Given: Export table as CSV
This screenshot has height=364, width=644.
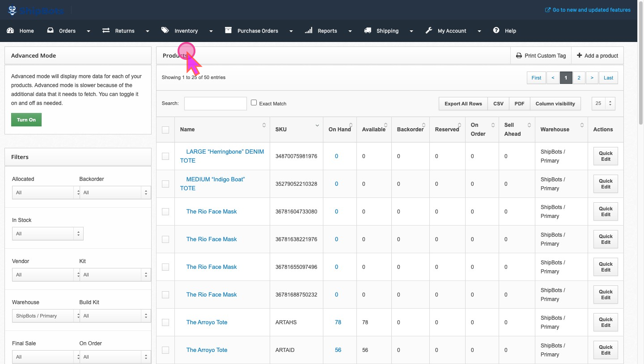Looking at the screenshot, I should [x=498, y=104].
